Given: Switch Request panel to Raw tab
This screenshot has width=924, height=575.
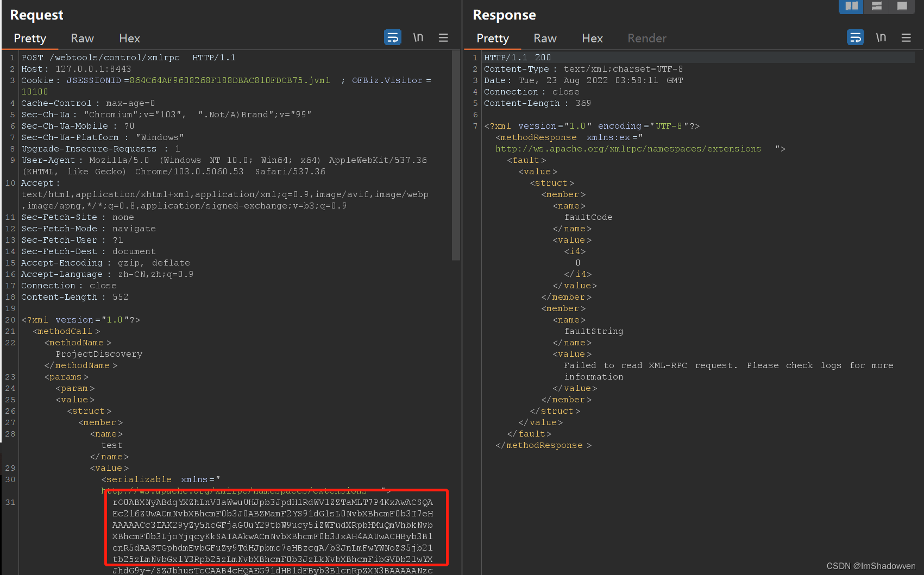Looking at the screenshot, I should [x=82, y=39].
